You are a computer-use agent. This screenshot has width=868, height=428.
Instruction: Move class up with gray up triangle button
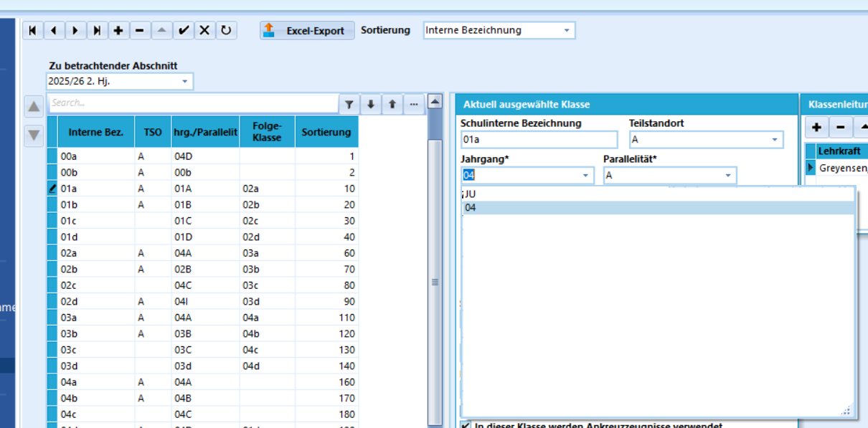coord(34,108)
